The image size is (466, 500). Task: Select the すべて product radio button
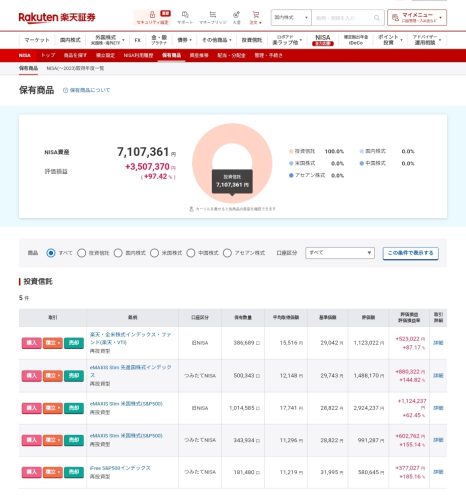point(51,253)
